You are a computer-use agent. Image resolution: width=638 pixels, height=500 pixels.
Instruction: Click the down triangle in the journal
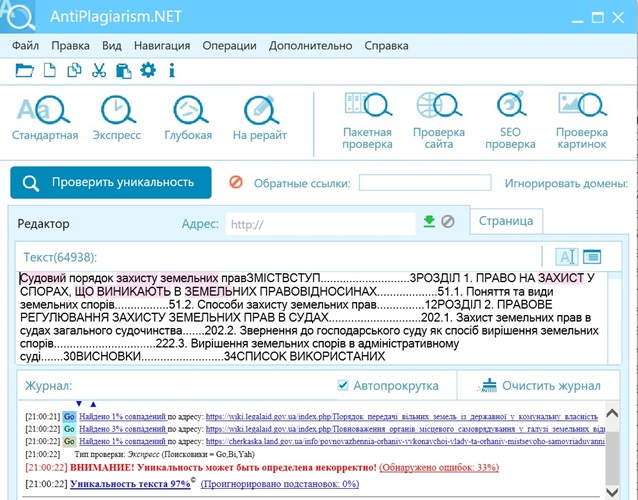coord(79,404)
